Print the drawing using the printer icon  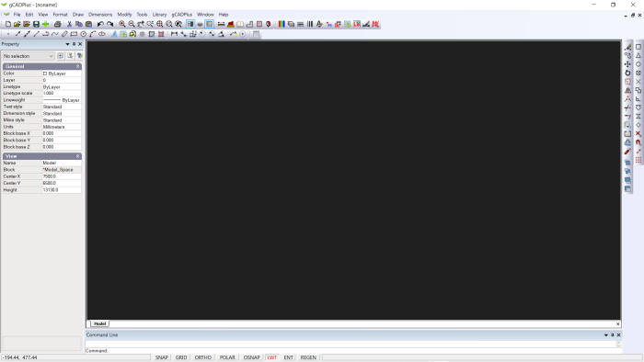point(57,24)
